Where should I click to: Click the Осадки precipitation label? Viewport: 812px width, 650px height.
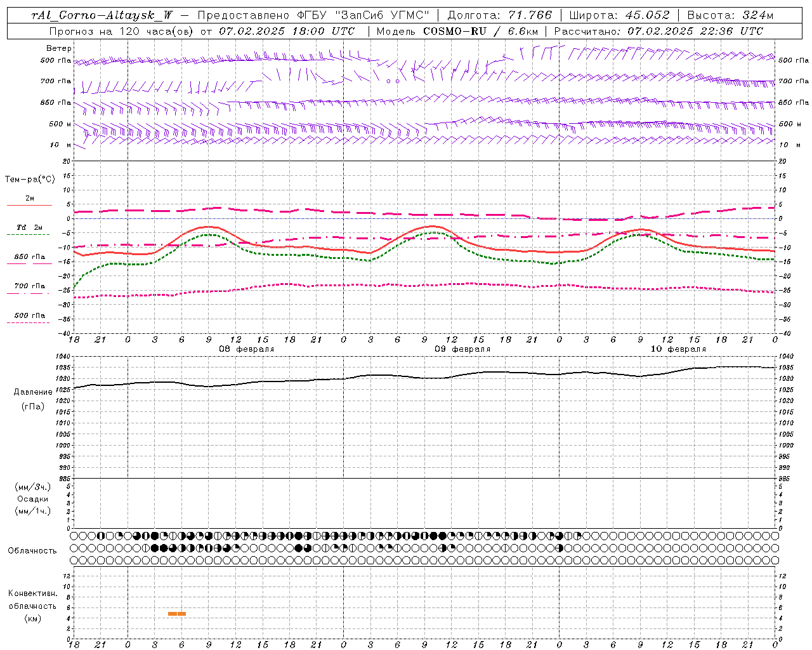(33, 499)
